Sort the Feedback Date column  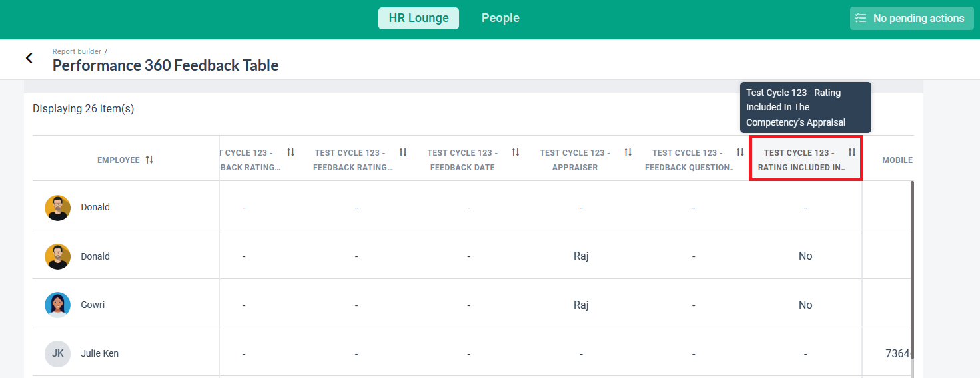pos(515,152)
